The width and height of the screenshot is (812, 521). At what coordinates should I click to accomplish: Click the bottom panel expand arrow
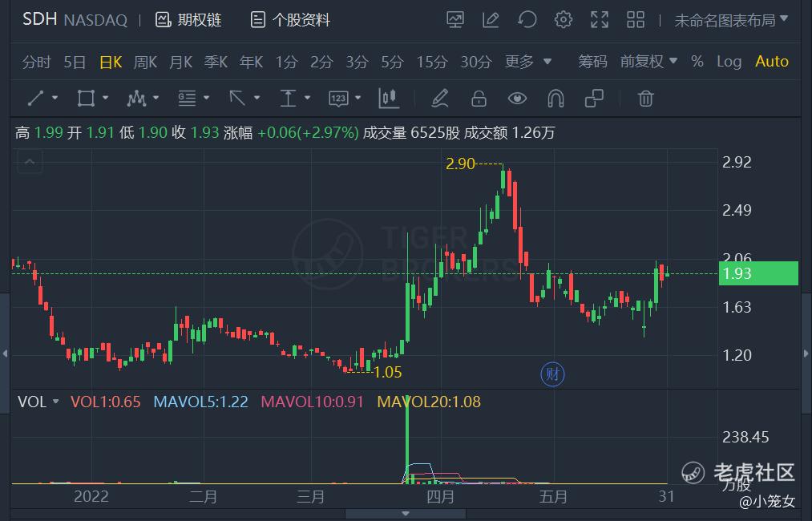coord(406,514)
